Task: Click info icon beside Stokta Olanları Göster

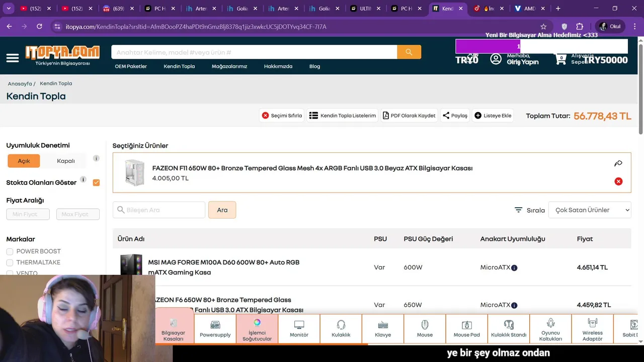Action: [83, 179]
